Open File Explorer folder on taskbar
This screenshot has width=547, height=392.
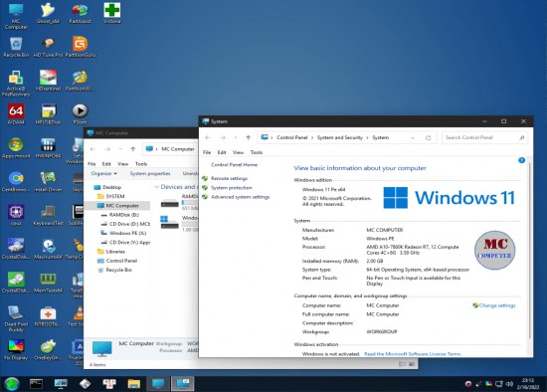point(133,384)
